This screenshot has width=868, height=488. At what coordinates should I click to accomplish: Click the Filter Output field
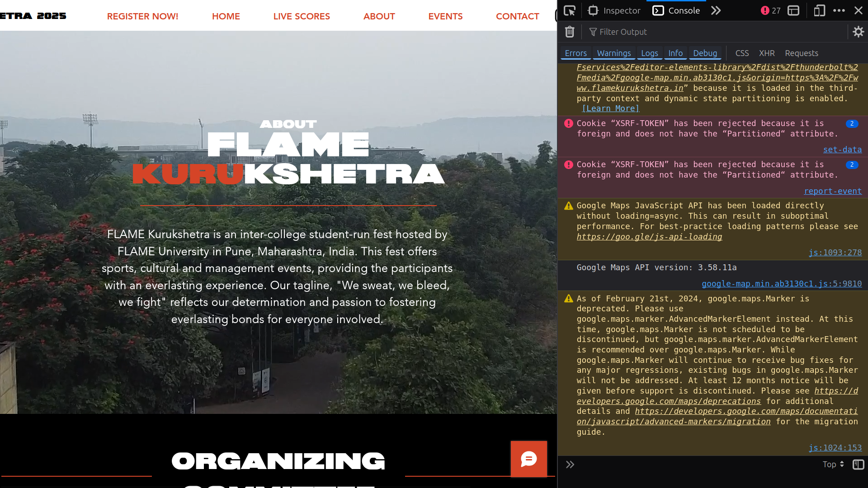coord(714,32)
